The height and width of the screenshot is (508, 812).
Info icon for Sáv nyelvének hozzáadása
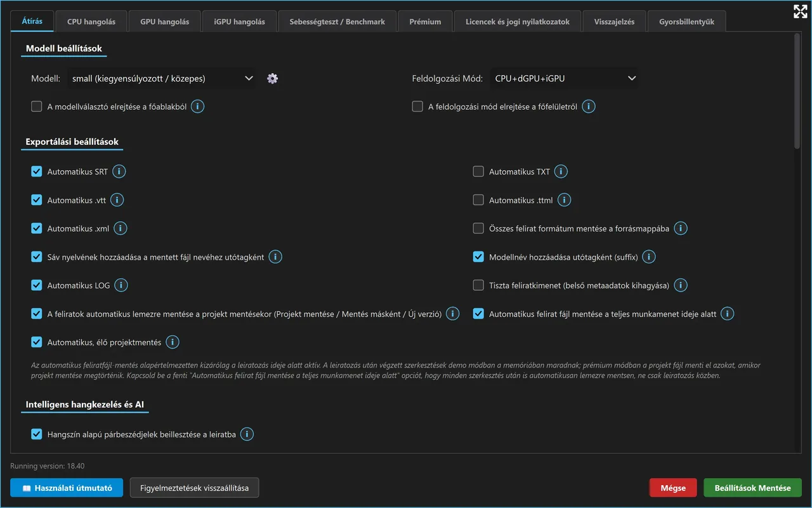[275, 257]
